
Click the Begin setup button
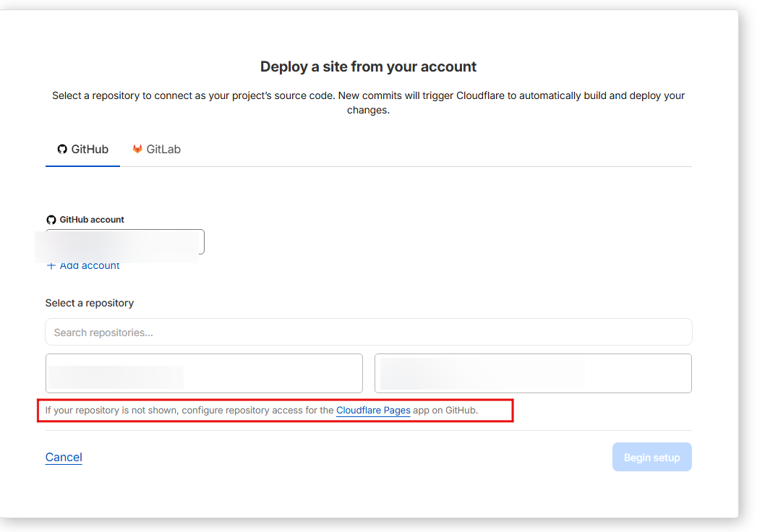[651, 457]
